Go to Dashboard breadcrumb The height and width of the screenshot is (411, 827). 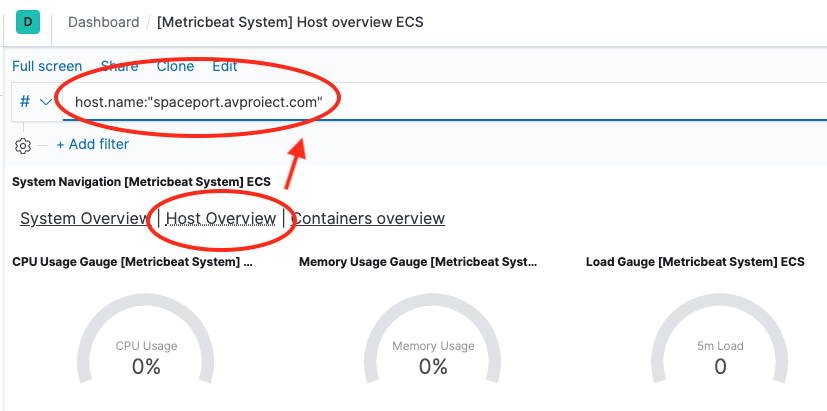coord(103,22)
